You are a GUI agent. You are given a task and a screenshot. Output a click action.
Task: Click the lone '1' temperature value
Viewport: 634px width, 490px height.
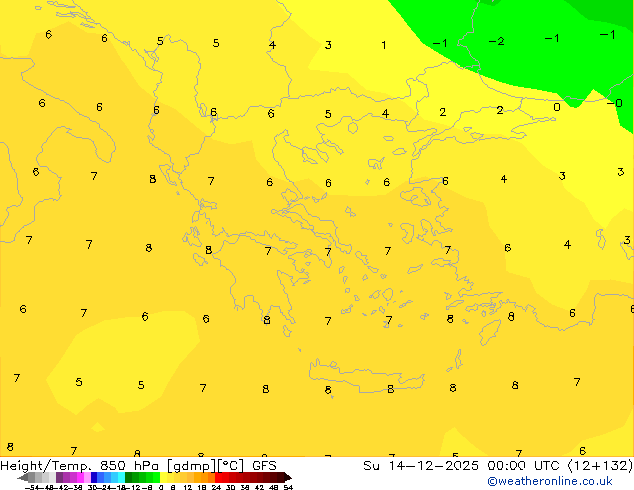[x=384, y=45]
